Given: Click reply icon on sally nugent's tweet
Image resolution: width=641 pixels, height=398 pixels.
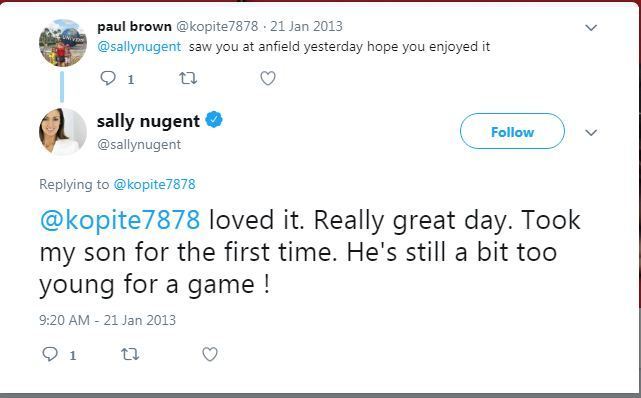Looking at the screenshot, I should point(50,354).
